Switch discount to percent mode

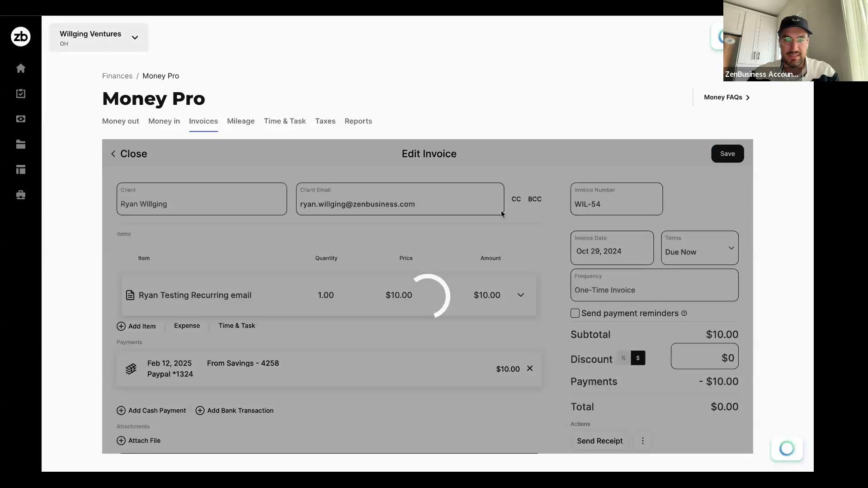pyautogui.click(x=623, y=358)
